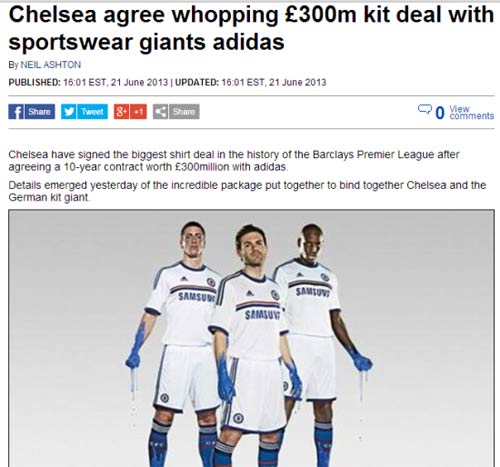Click the Samsung logo on center shirt
Image resolution: width=500 pixels, height=467 pixels.
tap(262, 315)
